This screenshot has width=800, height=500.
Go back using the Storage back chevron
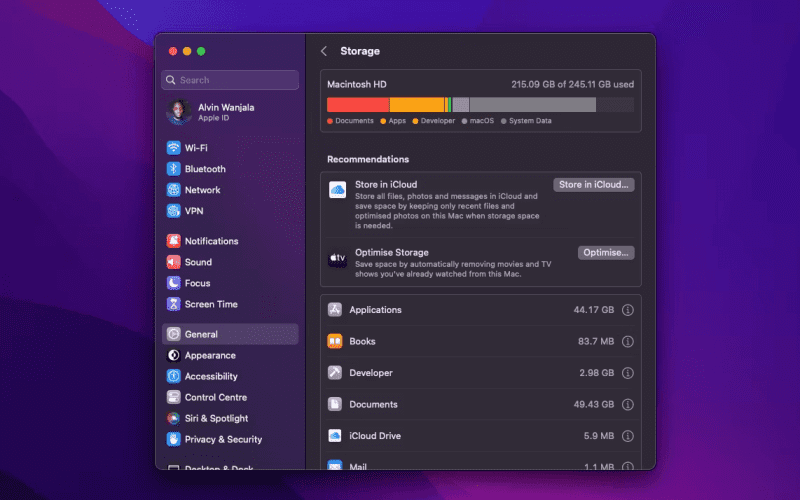pyautogui.click(x=323, y=51)
